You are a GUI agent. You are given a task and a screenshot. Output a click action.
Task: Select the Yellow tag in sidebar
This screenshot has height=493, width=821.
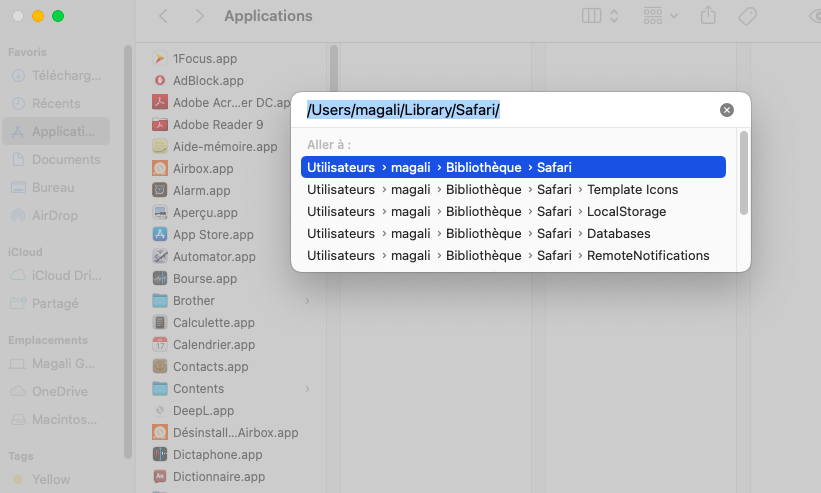click(57, 479)
